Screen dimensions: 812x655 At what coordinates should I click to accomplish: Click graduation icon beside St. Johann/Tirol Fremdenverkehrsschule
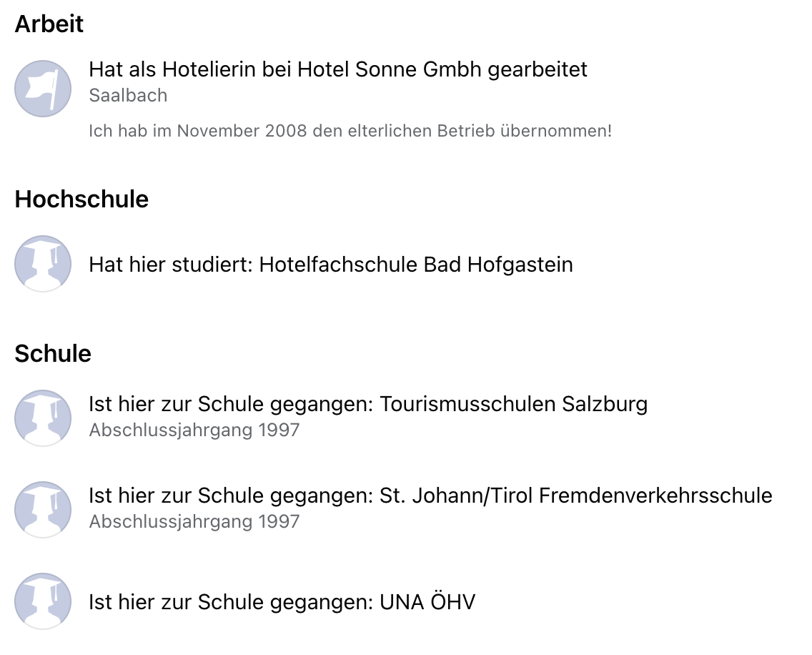coord(43,510)
